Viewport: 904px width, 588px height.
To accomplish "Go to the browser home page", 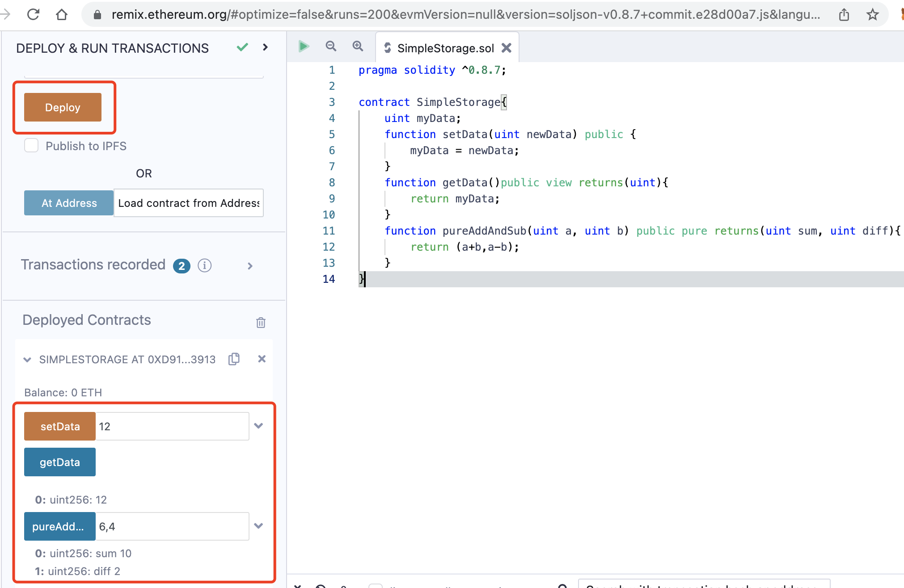I will [x=62, y=14].
